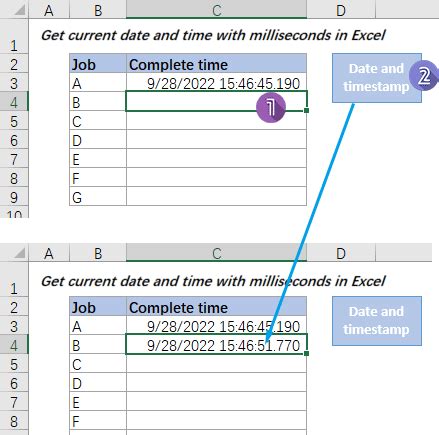Select job D cell in upper sheet
The width and height of the screenshot is (439, 435).
tap(98, 139)
